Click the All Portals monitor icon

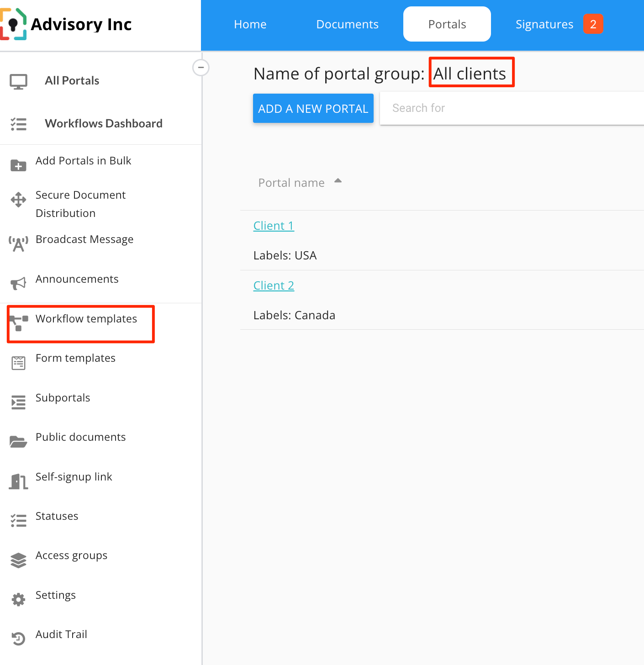pyautogui.click(x=18, y=81)
